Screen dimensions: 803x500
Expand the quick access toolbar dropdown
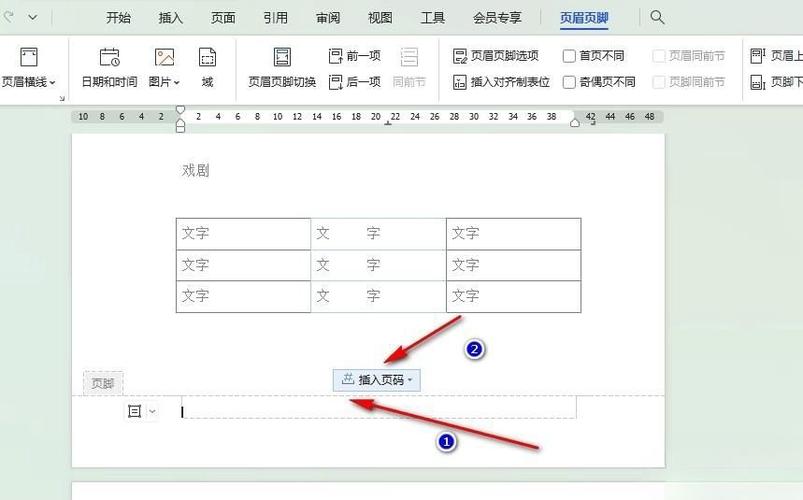coord(33,17)
